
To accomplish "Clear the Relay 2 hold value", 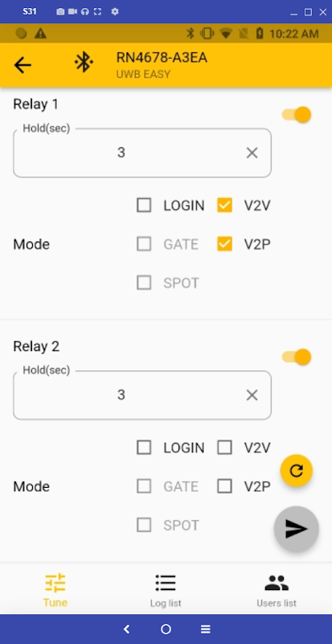I will tap(252, 395).
